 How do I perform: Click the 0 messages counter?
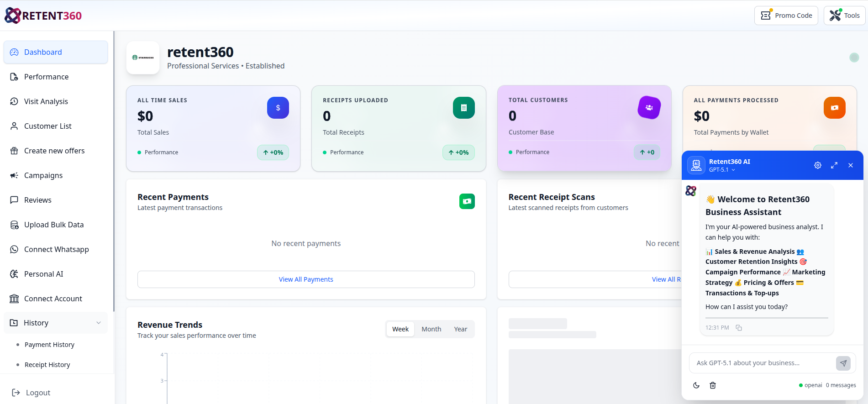[x=841, y=385]
